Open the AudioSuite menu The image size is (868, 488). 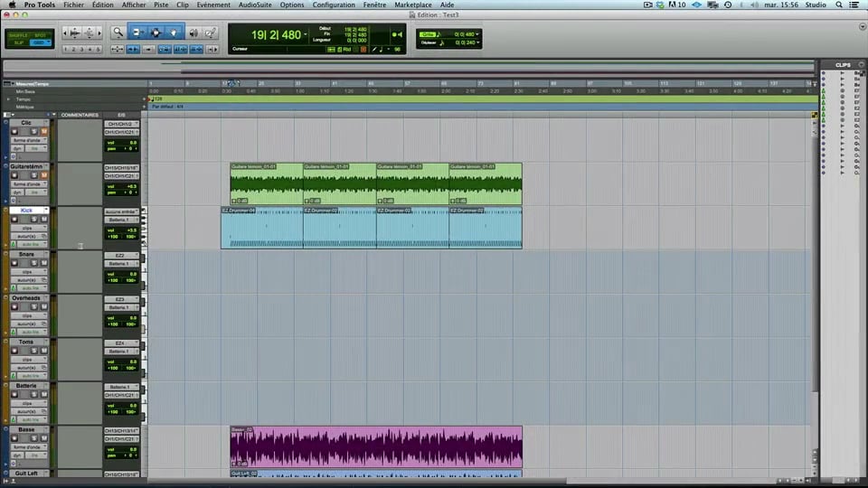click(x=255, y=5)
